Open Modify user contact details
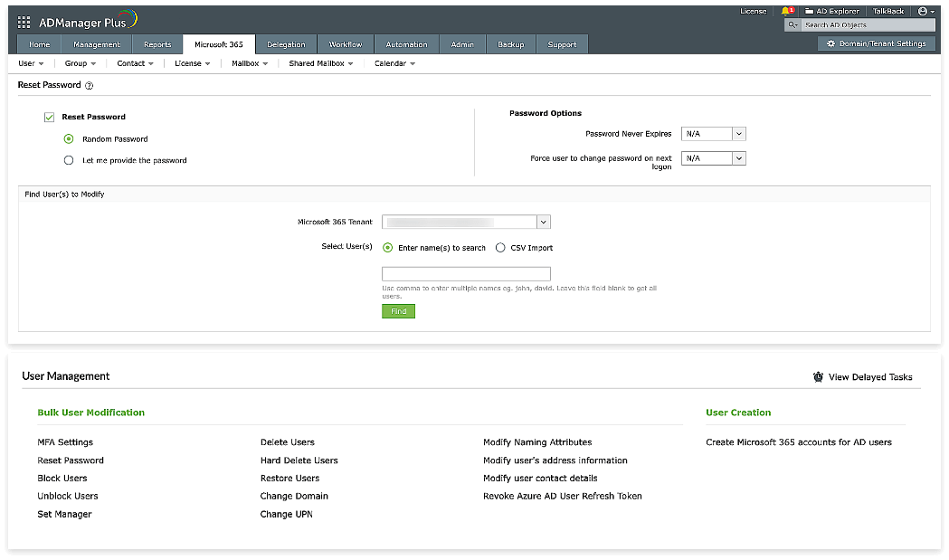 pos(540,479)
